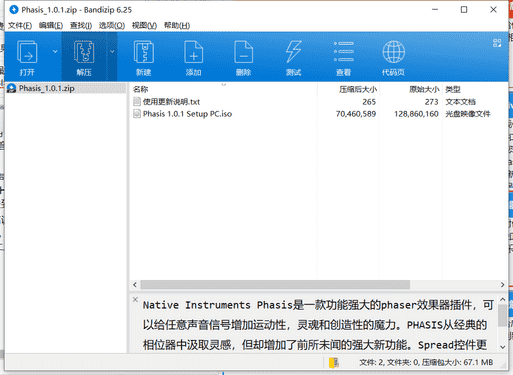This screenshot has width=513, height=375.
Task: Click the yellow archive icon in status bar
Action: [334, 363]
